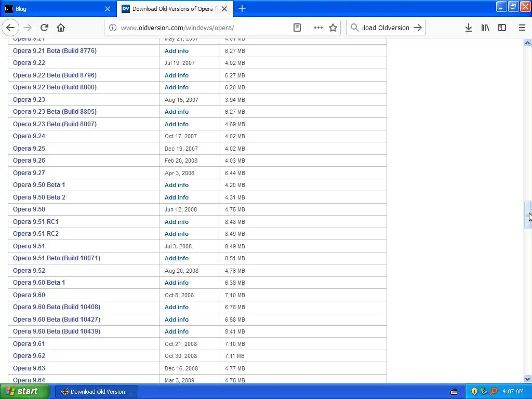Open Opera 9.60 Beta (Build 10408)

click(57, 307)
